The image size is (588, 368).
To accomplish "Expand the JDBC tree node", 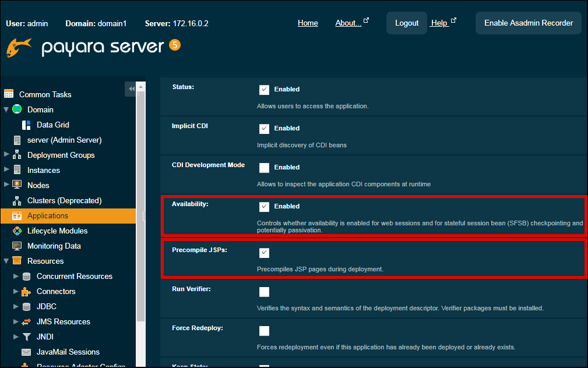I will point(16,306).
